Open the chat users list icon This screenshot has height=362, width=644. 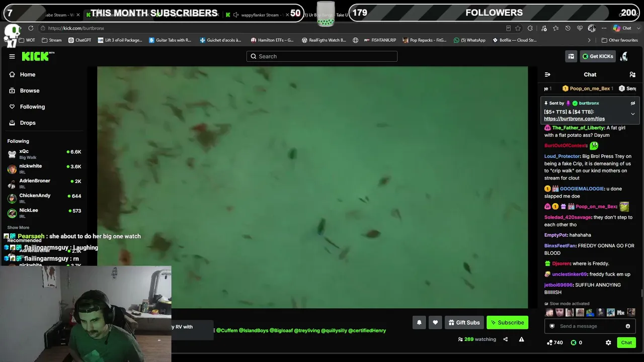coord(632,74)
